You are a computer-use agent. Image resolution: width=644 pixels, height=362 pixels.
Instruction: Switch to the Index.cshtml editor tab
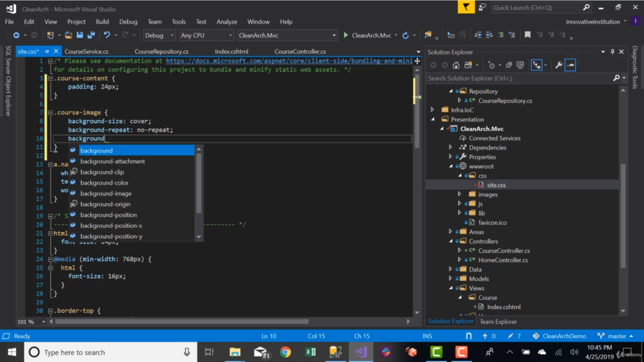click(x=231, y=51)
